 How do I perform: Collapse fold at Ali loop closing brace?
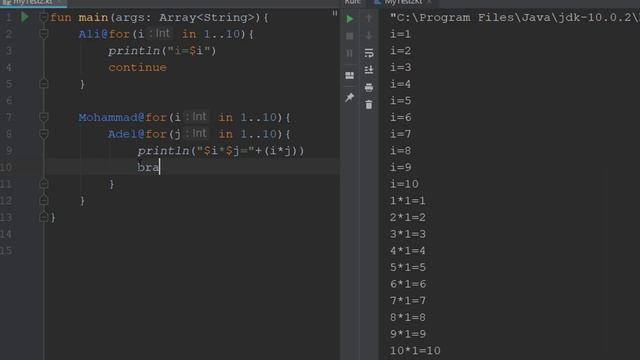(x=44, y=84)
